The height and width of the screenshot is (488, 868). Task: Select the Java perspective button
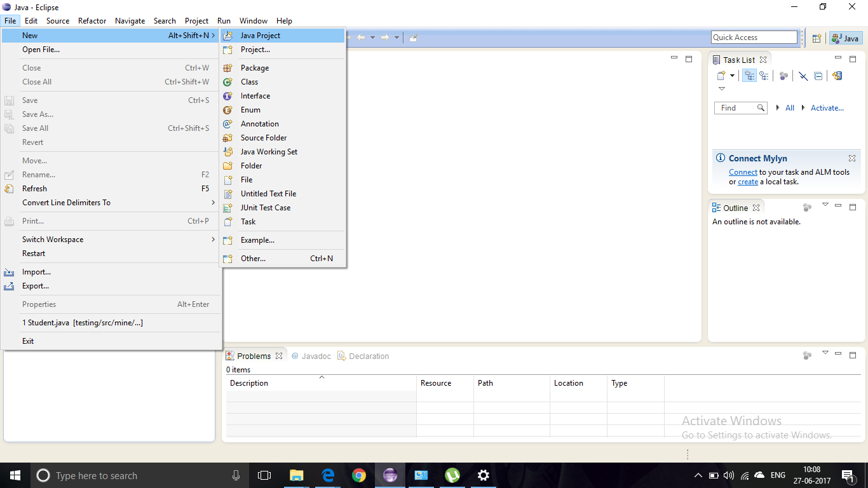click(x=846, y=38)
